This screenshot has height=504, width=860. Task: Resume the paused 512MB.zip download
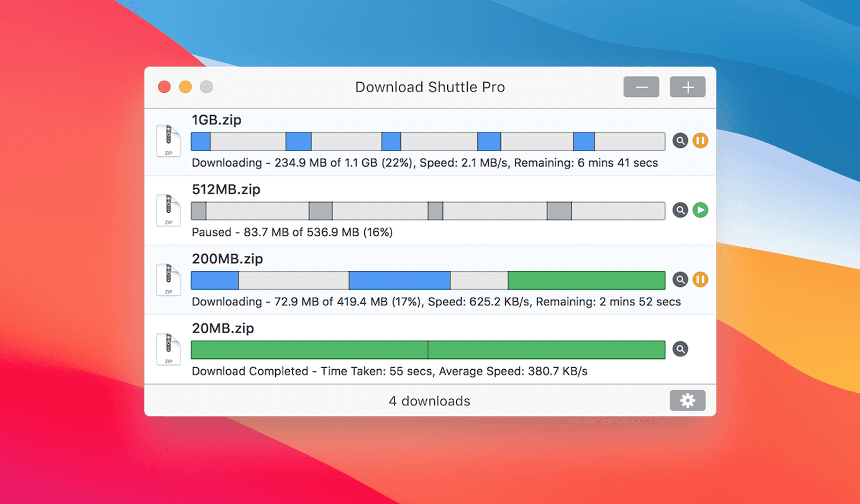click(x=700, y=210)
